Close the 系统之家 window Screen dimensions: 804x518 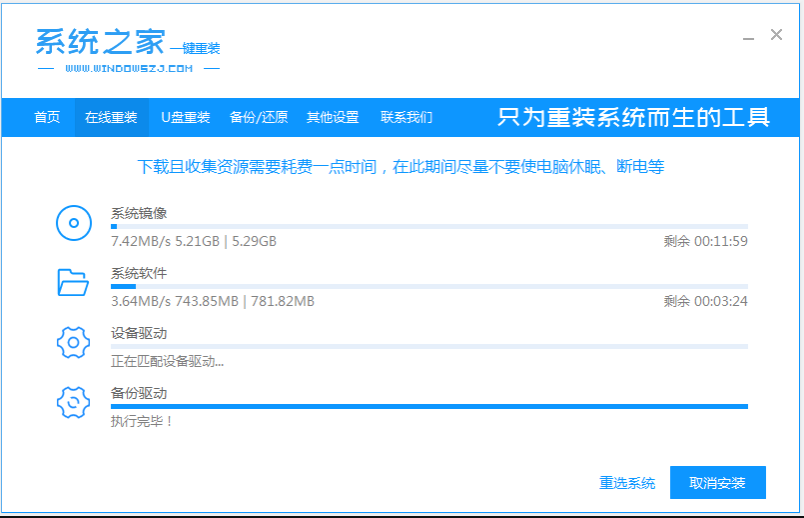776,35
